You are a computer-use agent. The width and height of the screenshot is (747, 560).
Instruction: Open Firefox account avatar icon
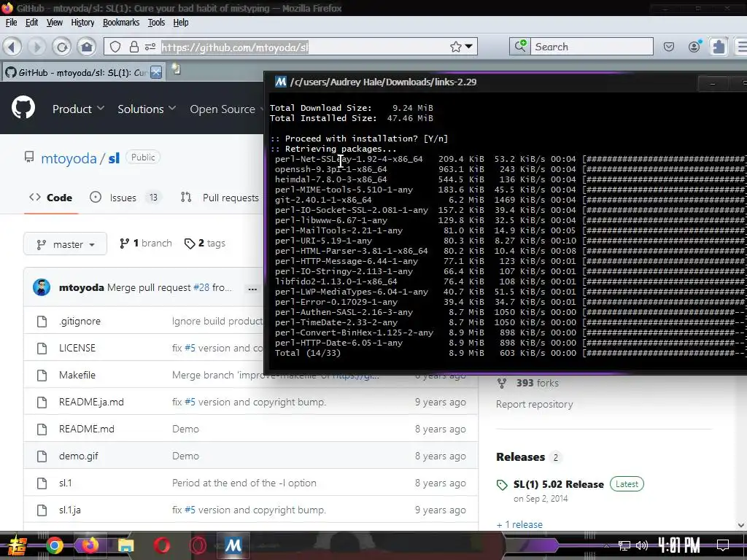694,46
